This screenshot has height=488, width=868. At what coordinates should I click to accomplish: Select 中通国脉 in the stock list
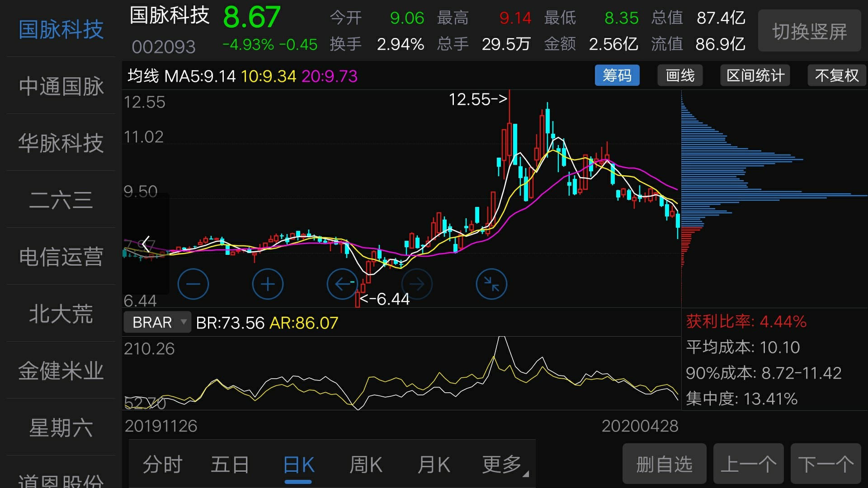tap(61, 86)
